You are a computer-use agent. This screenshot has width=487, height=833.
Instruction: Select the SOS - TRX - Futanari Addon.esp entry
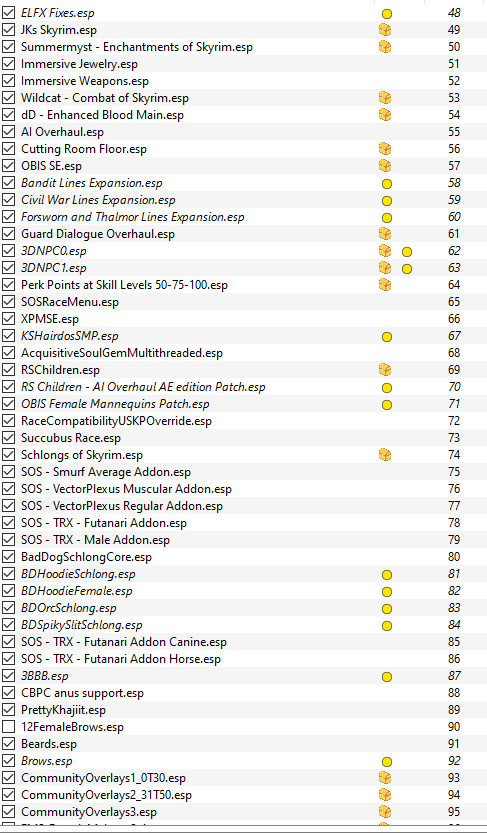click(104, 523)
